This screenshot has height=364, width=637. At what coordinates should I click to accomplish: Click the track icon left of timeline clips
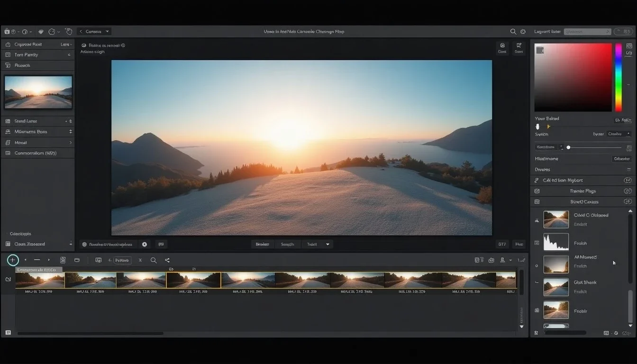[8, 280]
